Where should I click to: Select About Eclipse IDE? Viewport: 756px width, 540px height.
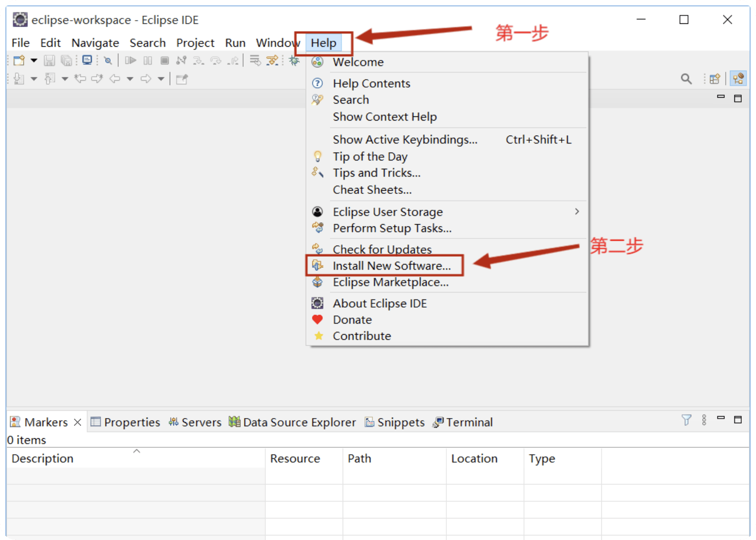click(447, 303)
